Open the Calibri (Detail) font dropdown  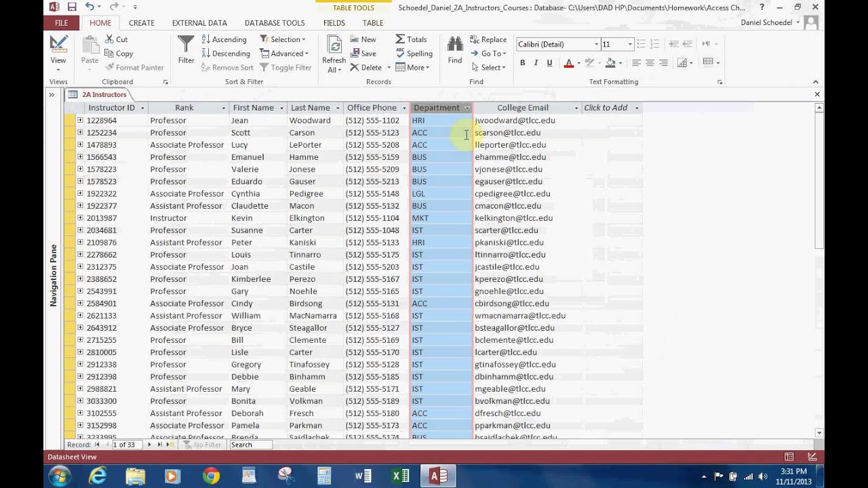pyautogui.click(x=596, y=44)
